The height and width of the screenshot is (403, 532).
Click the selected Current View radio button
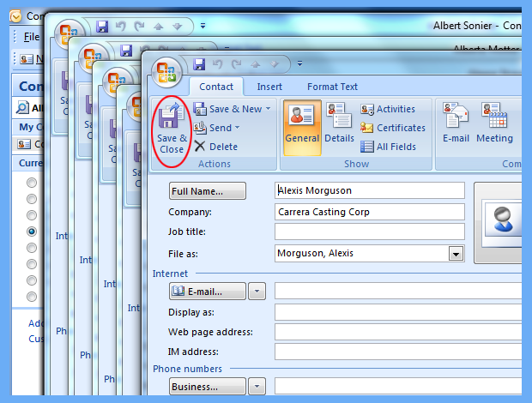[x=32, y=232]
